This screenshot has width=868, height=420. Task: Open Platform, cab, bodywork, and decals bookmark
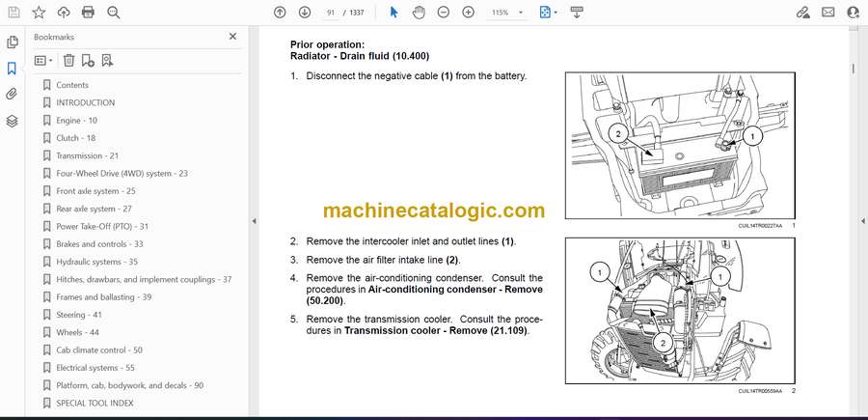point(130,385)
